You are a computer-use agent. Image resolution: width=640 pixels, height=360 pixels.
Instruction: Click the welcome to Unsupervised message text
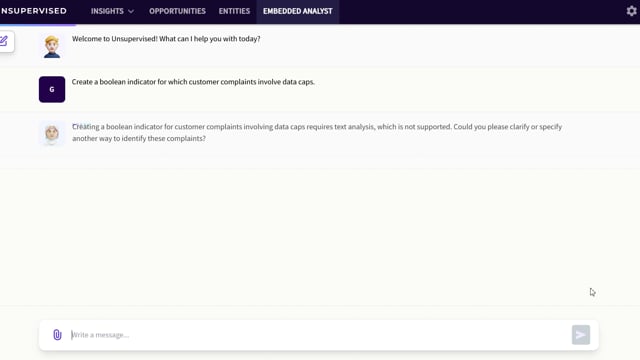click(x=166, y=39)
